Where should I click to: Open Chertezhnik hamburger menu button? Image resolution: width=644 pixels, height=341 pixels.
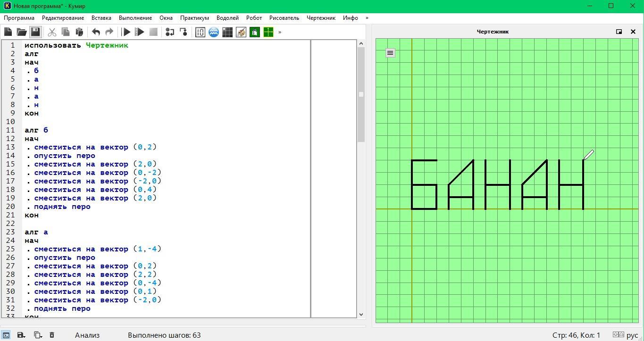tap(390, 53)
